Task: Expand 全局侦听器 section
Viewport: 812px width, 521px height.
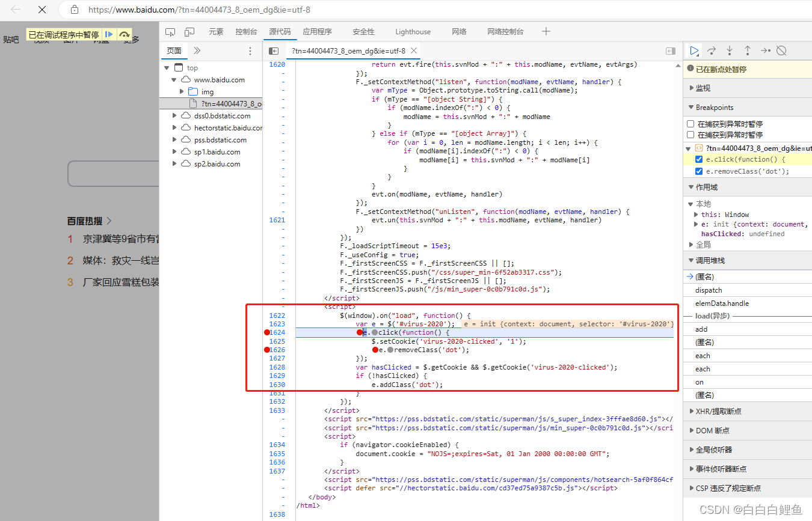Action: coord(691,450)
